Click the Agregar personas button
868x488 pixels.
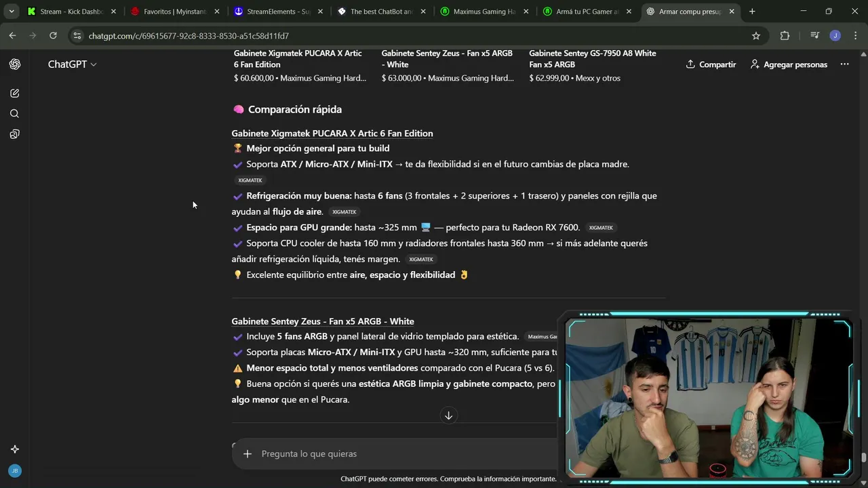[789, 64]
